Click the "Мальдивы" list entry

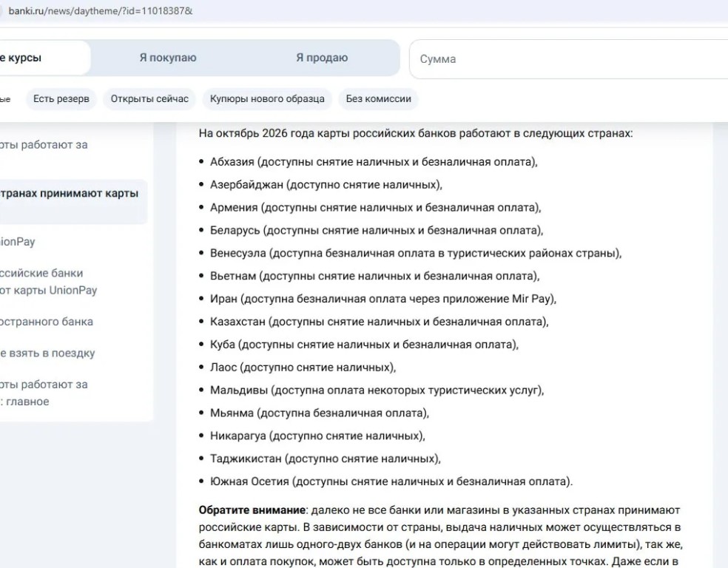click(377, 390)
